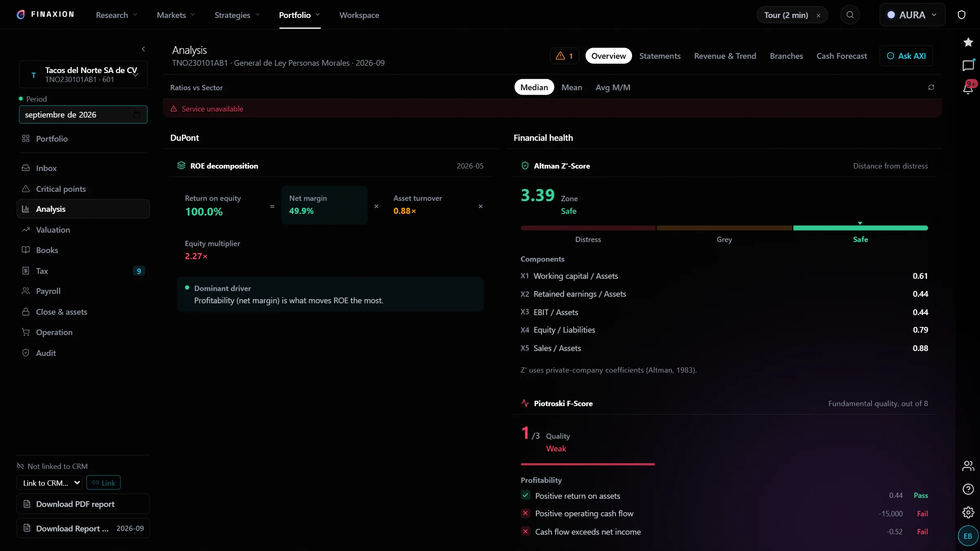Expand the AURA profile dropdown
This screenshot has height=551, width=980.
[x=912, y=15]
